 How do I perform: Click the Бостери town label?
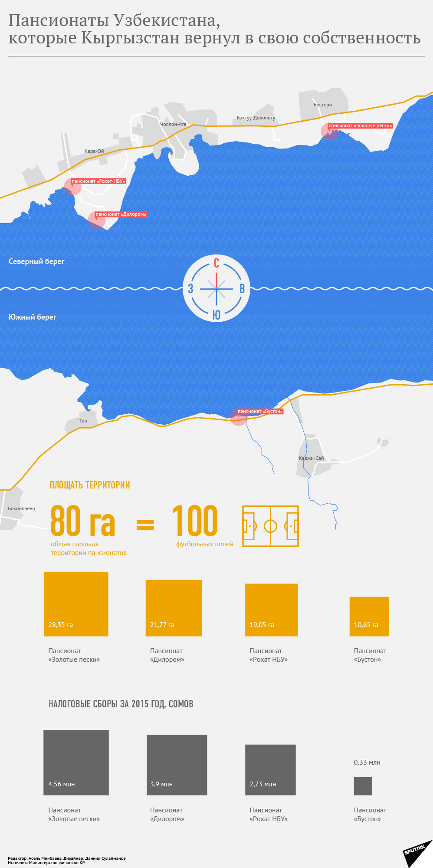pyautogui.click(x=323, y=105)
